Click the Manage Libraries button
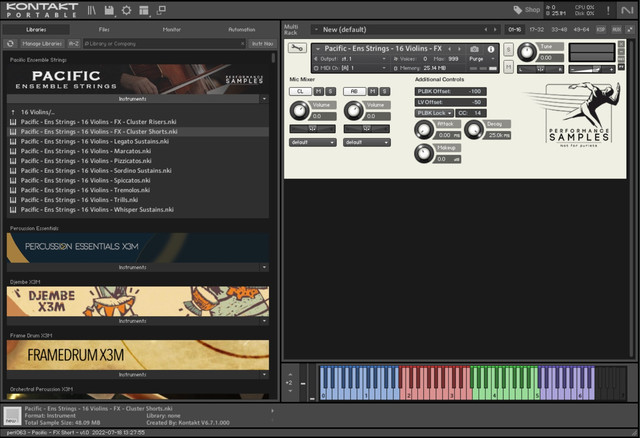 click(x=42, y=44)
